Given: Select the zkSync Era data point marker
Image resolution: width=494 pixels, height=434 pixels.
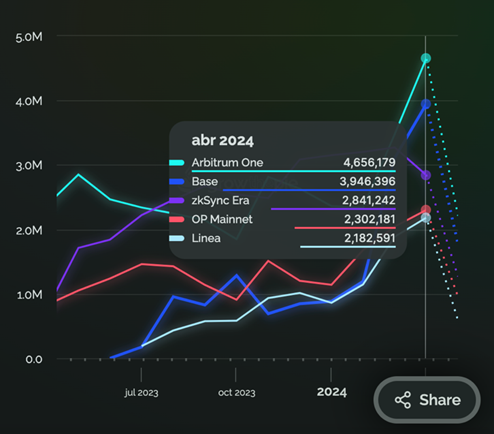Looking at the screenshot, I should point(426,175).
